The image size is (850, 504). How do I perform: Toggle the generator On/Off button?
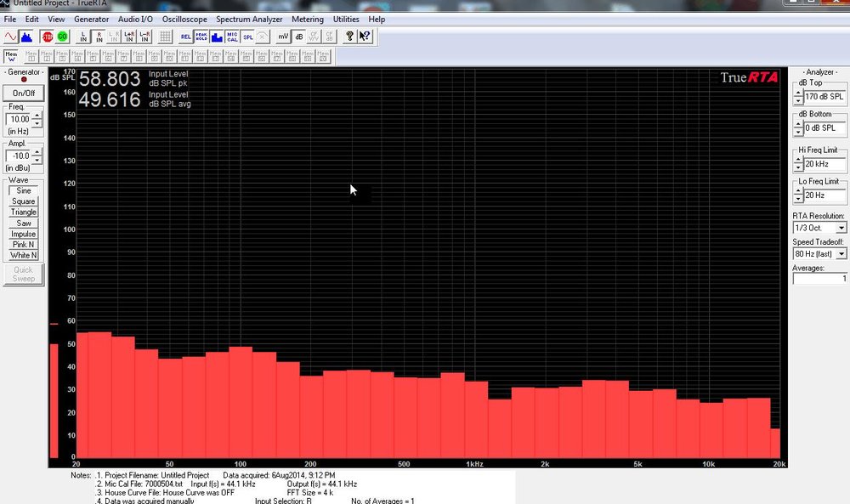(x=23, y=93)
